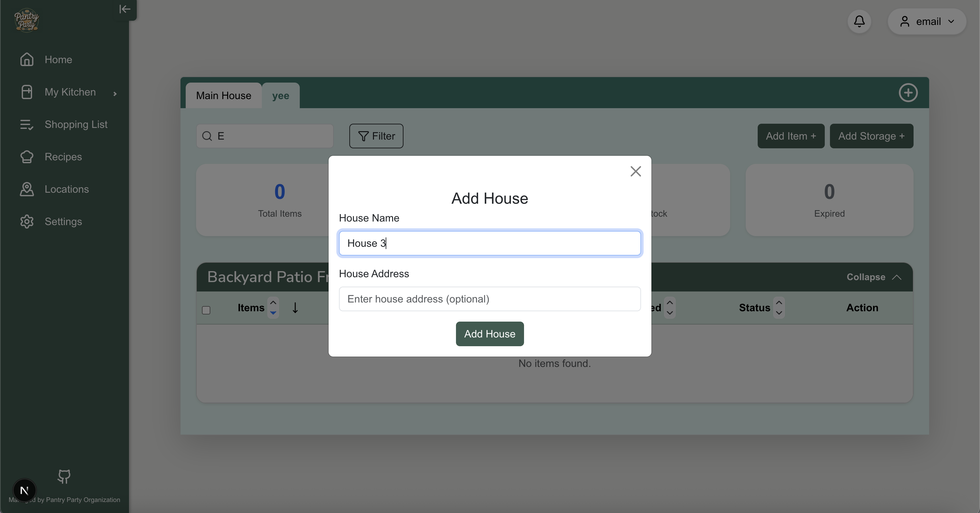Click the search magnifier icon
This screenshot has width=980, height=513.
click(x=207, y=136)
